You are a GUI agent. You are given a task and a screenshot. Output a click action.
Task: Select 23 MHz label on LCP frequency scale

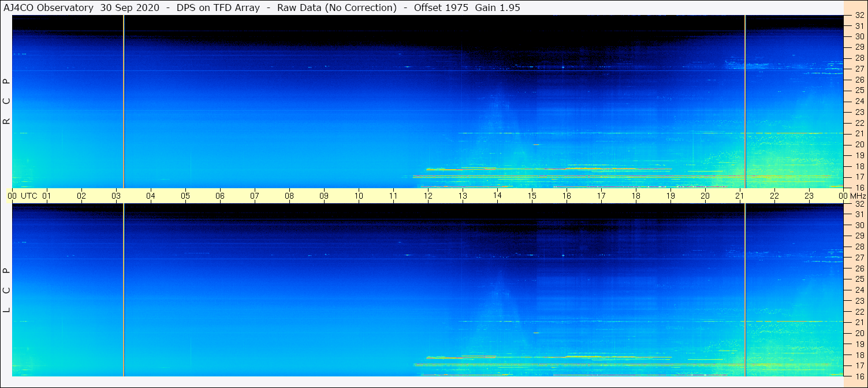coord(859,301)
